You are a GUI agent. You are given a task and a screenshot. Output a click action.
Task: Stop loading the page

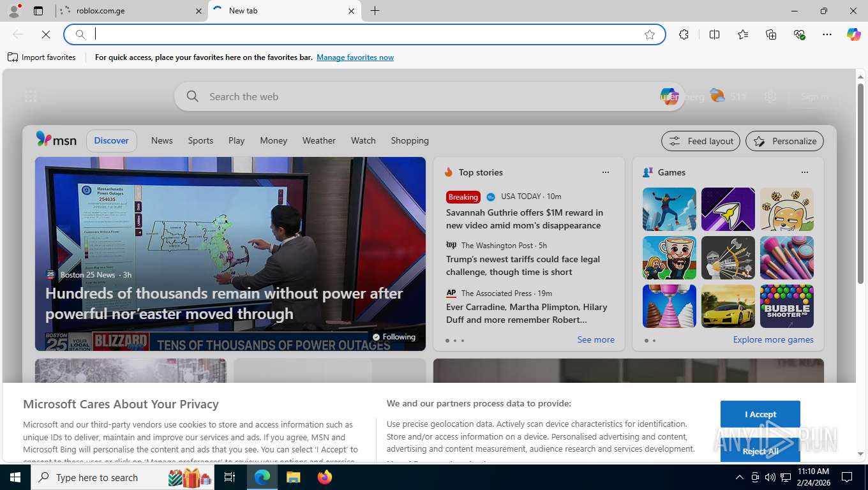[x=46, y=34]
